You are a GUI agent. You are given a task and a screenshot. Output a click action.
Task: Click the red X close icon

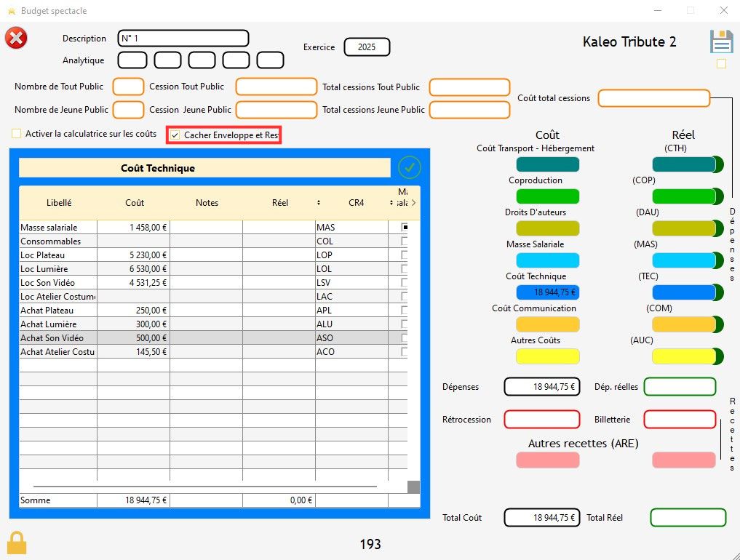click(16, 38)
